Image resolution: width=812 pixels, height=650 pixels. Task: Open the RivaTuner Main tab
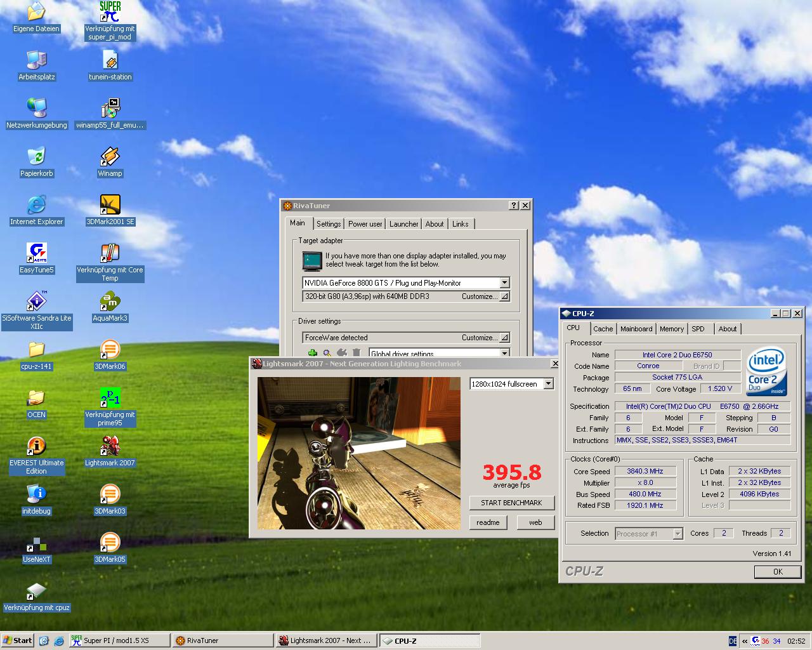pyautogui.click(x=298, y=223)
